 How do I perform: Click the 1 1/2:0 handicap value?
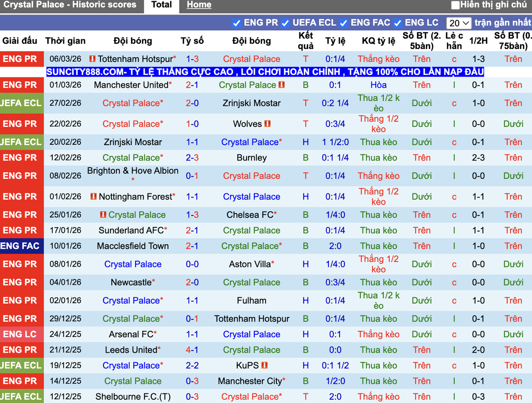coord(335,142)
